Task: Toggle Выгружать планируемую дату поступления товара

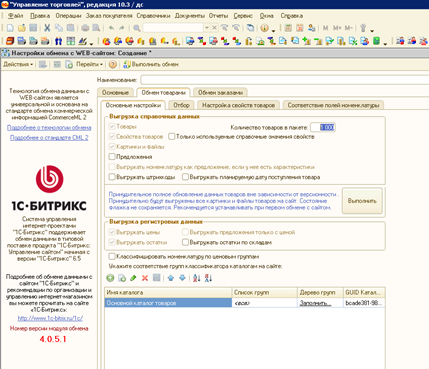Action: click(185, 177)
